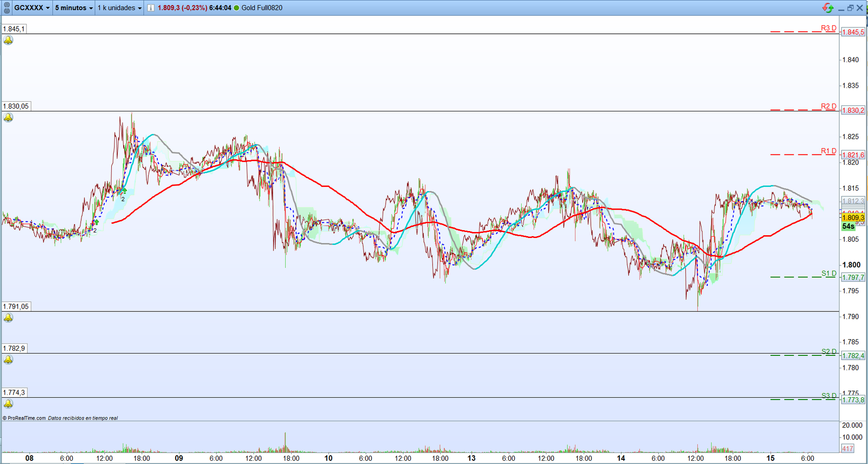Screen dimensions: 868x464
Task: Click the R3 D pivot label
Action: tap(829, 28)
